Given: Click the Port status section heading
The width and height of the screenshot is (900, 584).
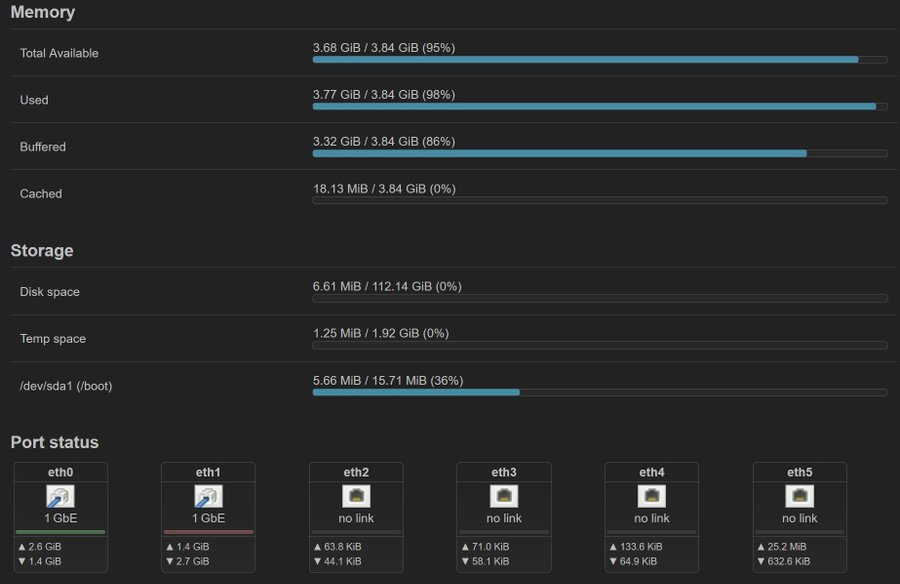Looking at the screenshot, I should 55,442.
